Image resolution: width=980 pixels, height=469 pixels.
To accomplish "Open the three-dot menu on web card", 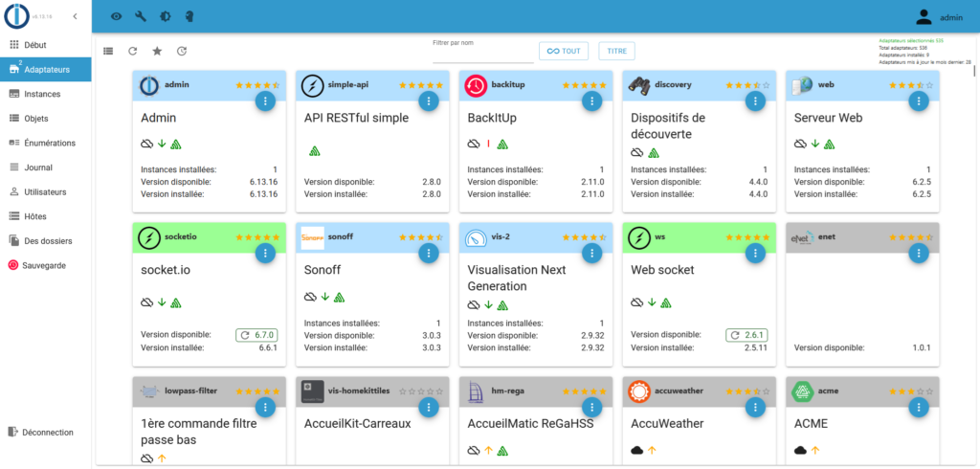I will [x=918, y=100].
